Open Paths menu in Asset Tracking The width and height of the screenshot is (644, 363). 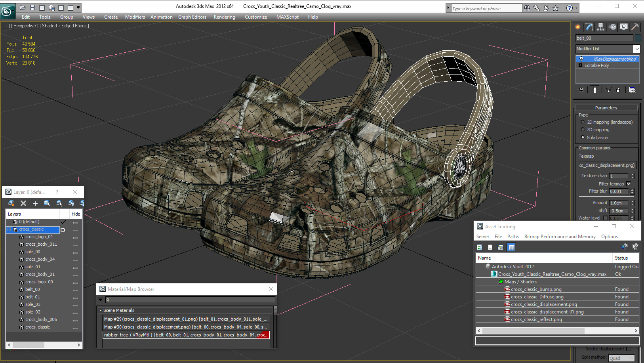coord(513,237)
